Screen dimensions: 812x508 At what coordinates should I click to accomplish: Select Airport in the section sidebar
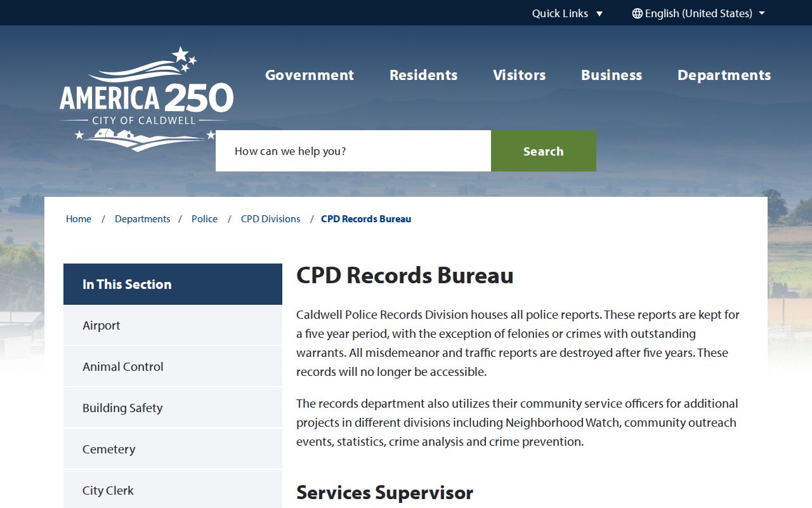[x=173, y=325]
